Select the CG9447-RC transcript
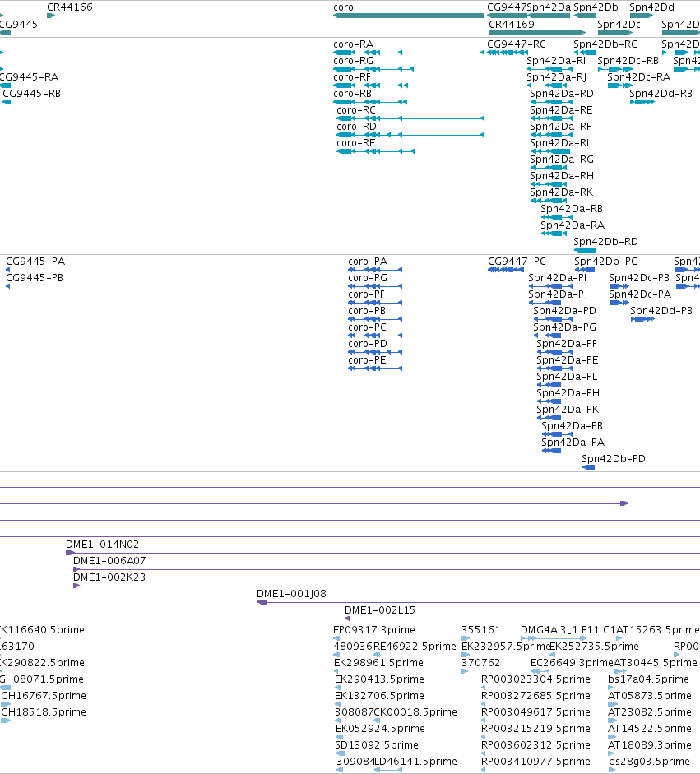 tap(508, 53)
